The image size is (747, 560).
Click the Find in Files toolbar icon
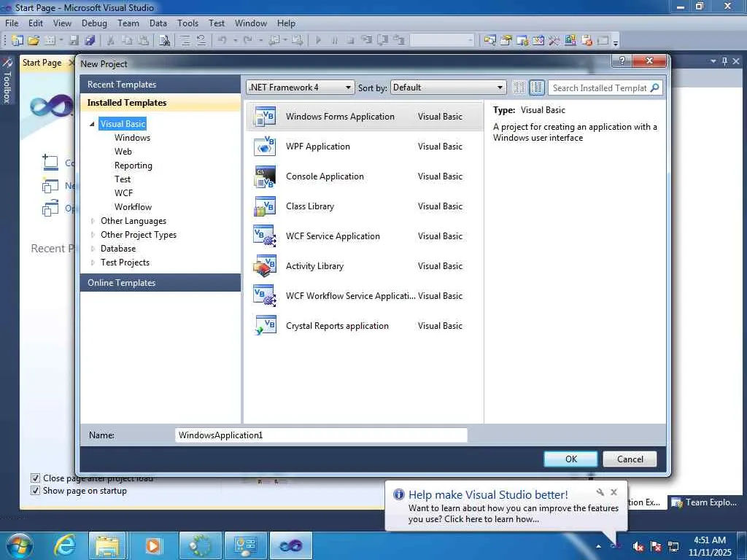[164, 41]
